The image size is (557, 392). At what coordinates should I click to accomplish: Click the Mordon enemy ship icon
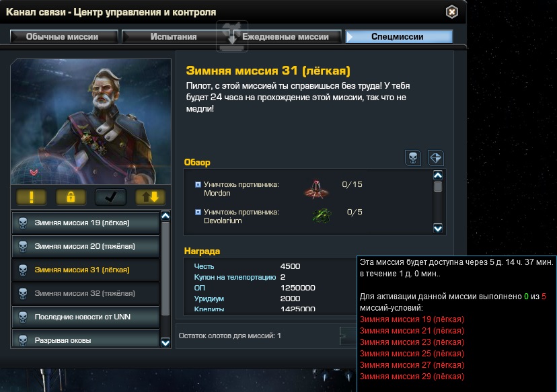(316, 189)
